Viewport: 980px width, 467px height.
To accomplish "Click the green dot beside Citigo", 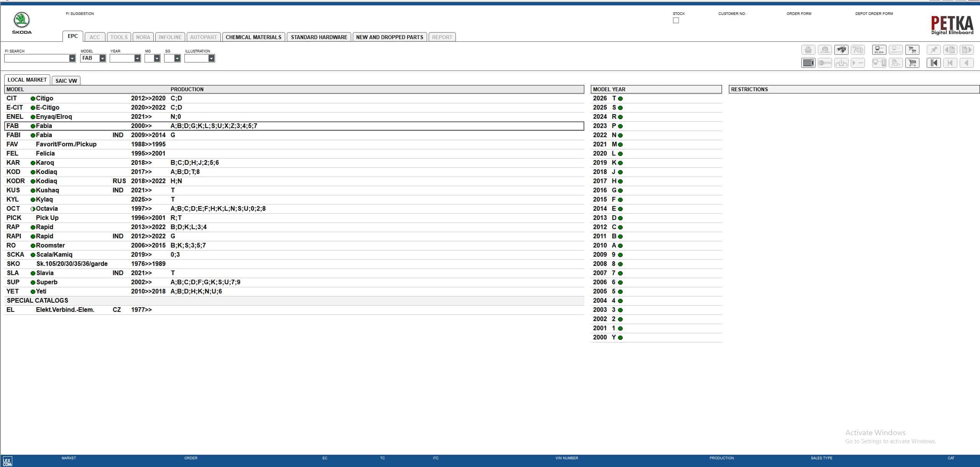I will click(33, 98).
